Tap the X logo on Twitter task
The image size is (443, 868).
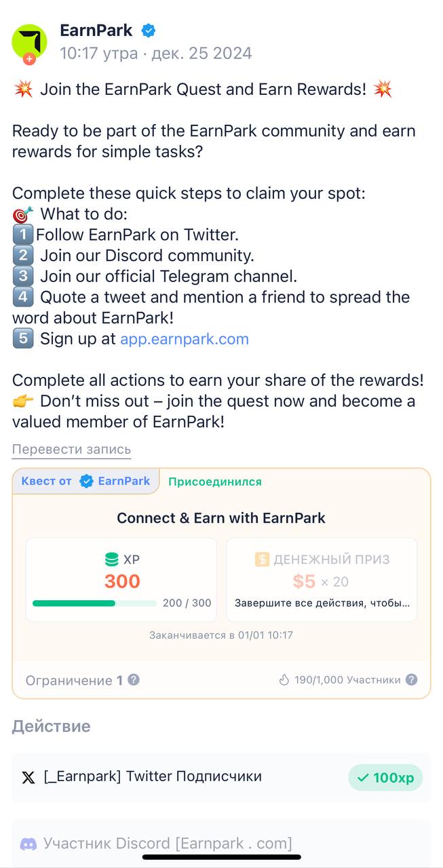tap(28, 778)
